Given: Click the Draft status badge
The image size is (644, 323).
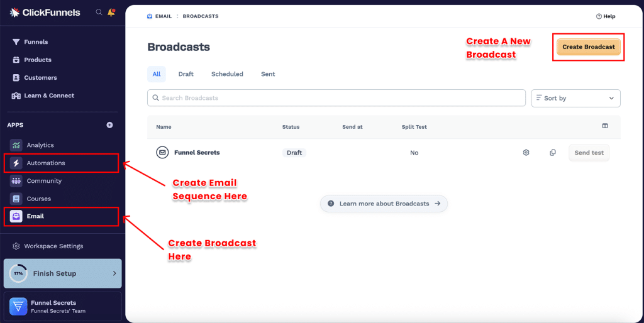Looking at the screenshot, I should click(x=294, y=153).
